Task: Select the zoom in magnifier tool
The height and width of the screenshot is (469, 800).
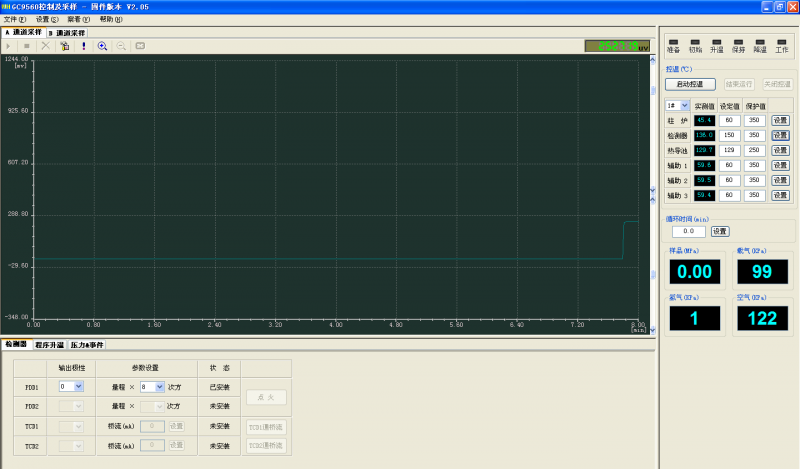Action: click(x=102, y=46)
